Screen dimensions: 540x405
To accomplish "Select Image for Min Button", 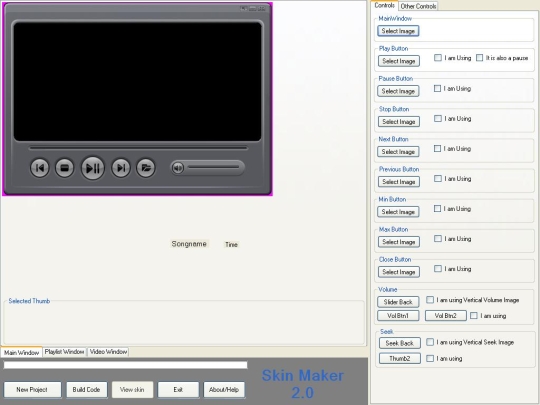I will [x=398, y=212].
